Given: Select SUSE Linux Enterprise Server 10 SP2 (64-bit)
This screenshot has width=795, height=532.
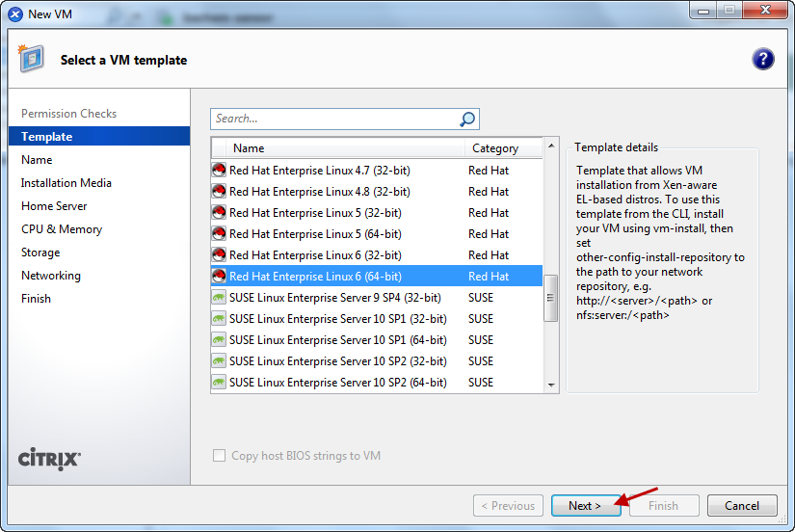Looking at the screenshot, I should (377, 382).
